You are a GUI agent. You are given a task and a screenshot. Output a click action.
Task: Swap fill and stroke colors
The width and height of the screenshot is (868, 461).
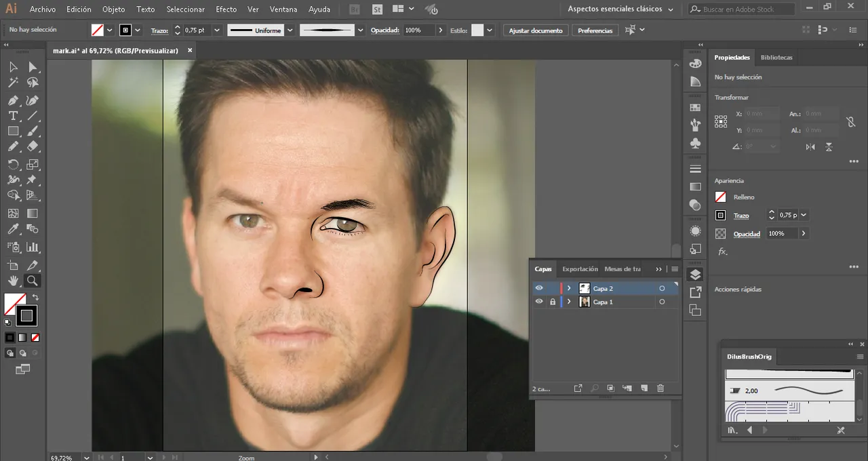[x=35, y=298]
